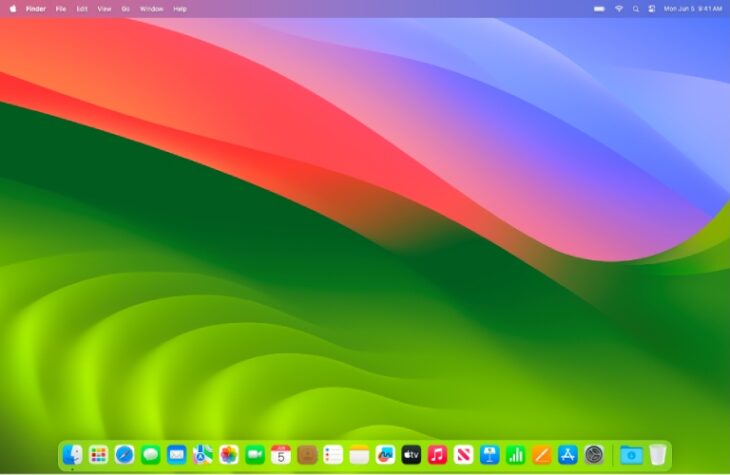
Task: Click the Window menu in menu bar
Action: pos(151,8)
